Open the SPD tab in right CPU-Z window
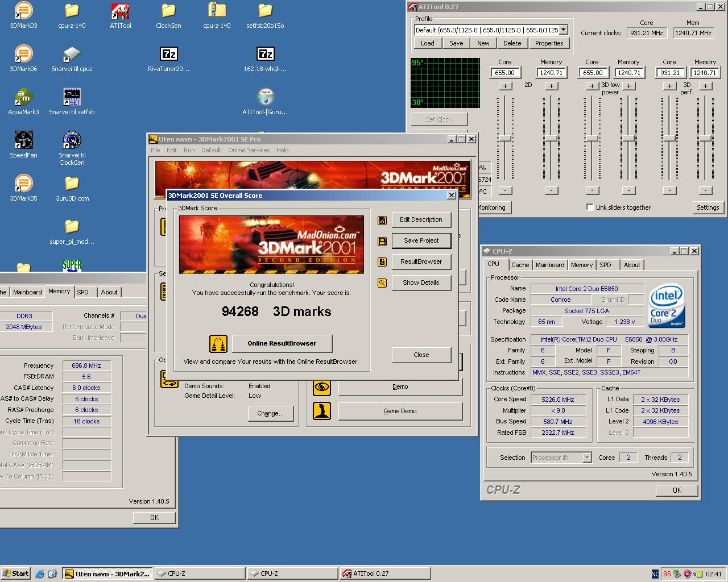This screenshot has height=582, width=728. 605,265
